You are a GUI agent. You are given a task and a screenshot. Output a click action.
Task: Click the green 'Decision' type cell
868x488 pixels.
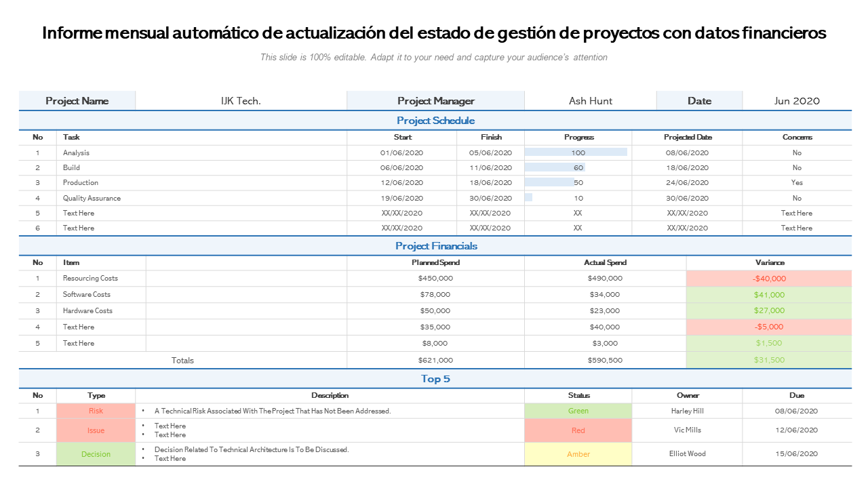[96, 454]
